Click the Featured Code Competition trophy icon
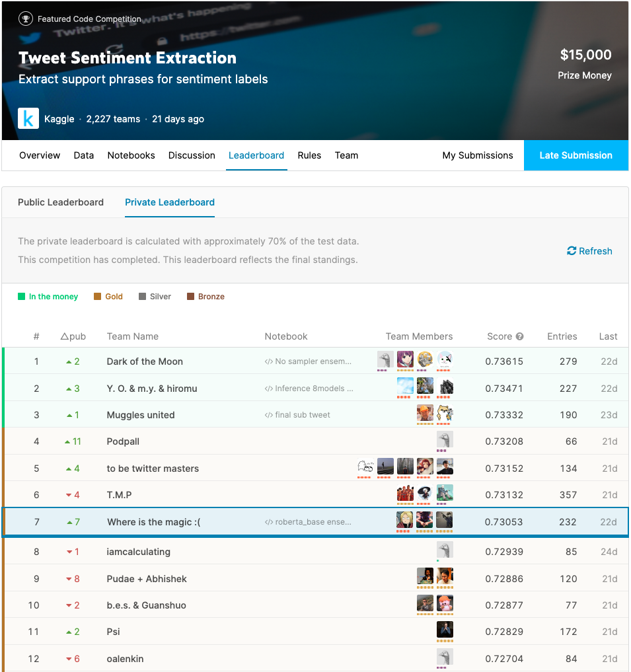This screenshot has width=631, height=672. tap(26, 19)
